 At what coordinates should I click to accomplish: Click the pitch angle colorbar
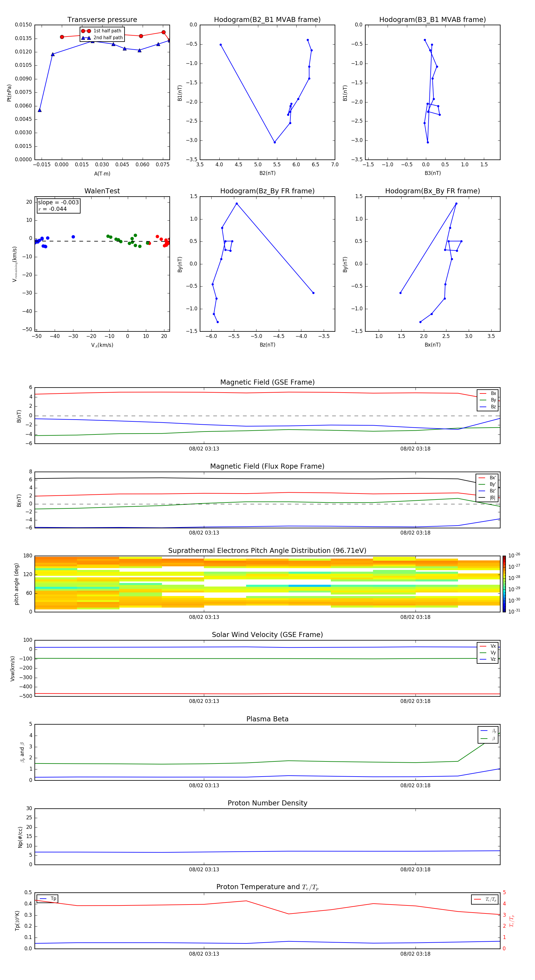point(504,584)
